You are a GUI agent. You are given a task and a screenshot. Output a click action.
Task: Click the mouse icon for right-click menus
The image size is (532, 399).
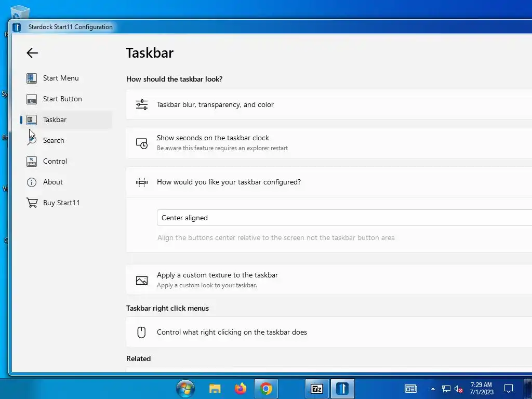[141, 332]
